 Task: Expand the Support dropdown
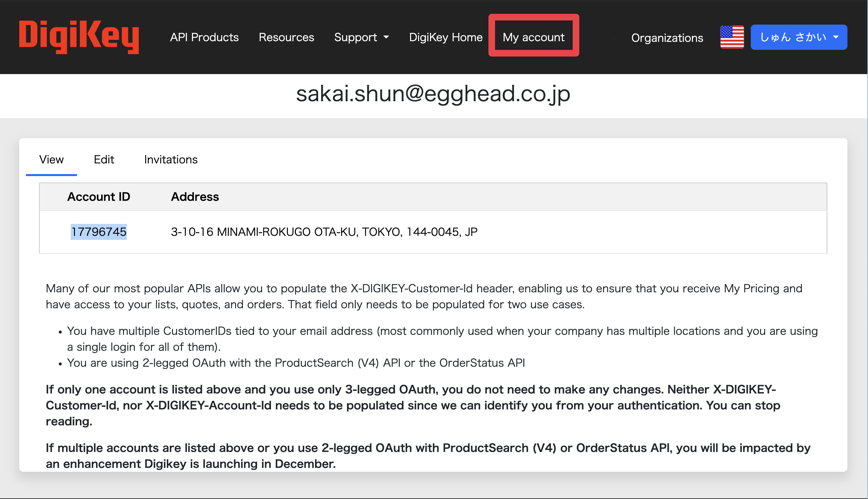(361, 37)
